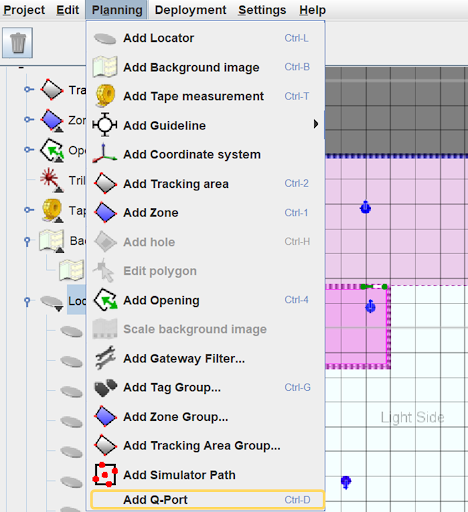Image resolution: width=468 pixels, height=512 pixels.
Task: Click the Add Tag Group tags icon
Action: point(106,387)
